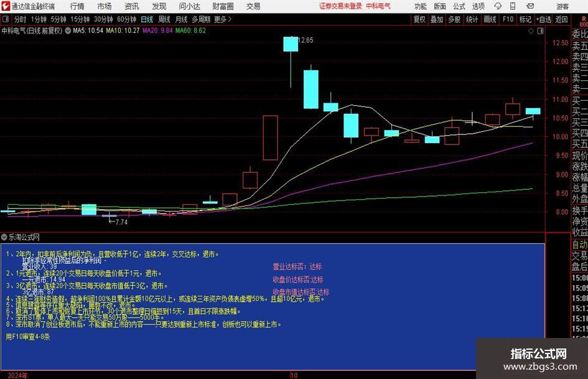This screenshot has height=379, width=588.
Task: Open the 功能 menu
Action: [421, 6]
